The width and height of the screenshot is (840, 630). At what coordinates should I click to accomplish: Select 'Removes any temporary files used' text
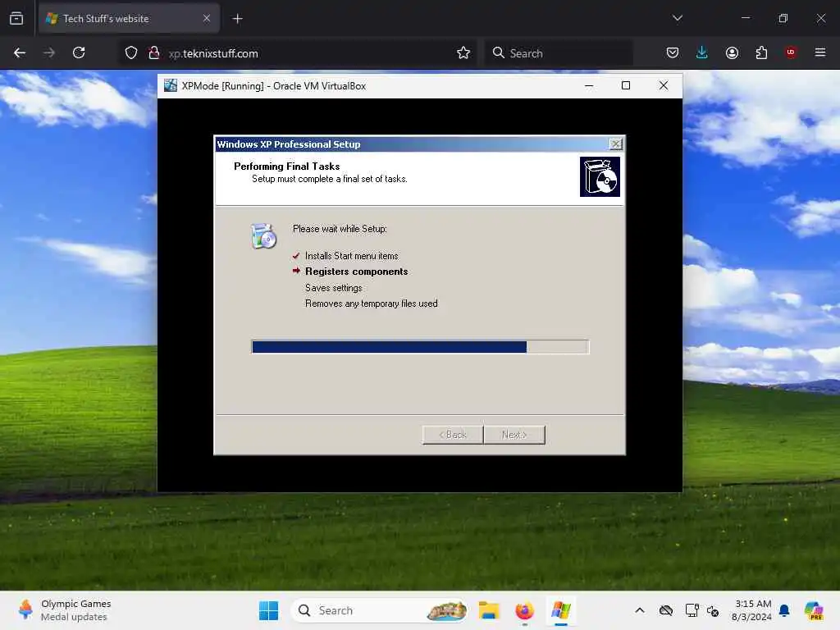pos(372,304)
